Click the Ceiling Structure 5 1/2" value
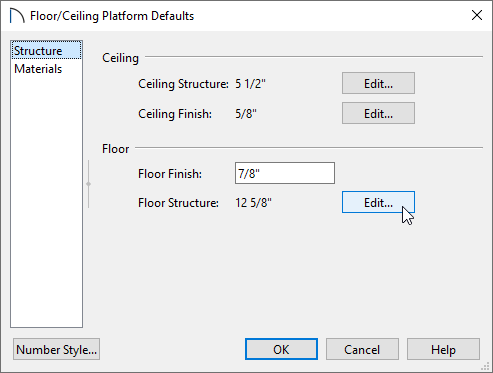 250,84
